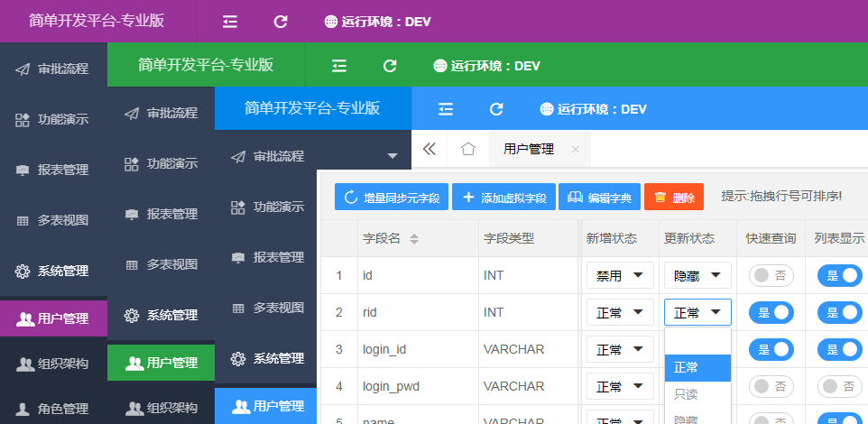Toggle 列表显示 switch for login_pwd row
The width and height of the screenshot is (868, 424).
(x=839, y=386)
